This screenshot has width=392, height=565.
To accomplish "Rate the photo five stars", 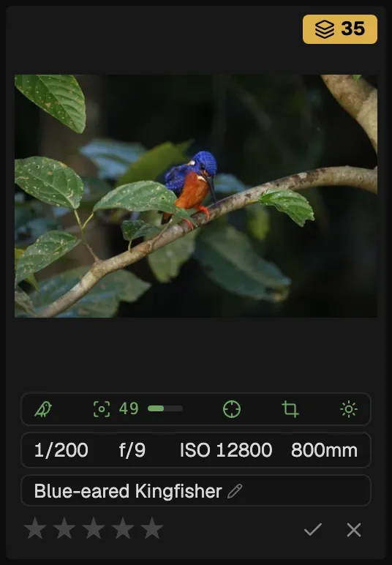I will [152, 528].
